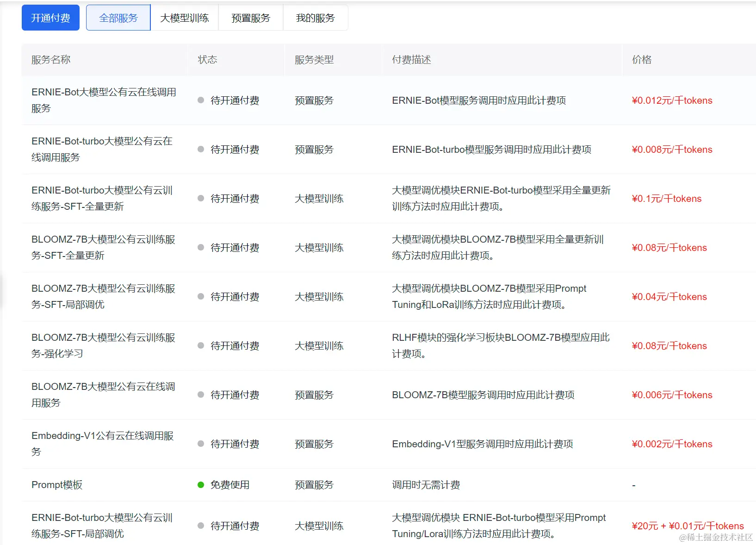Screen dimensions: 756x545
Task: Click the ERNIE-Bot模型服务调用时应用此计费项 description
Action: tap(479, 100)
